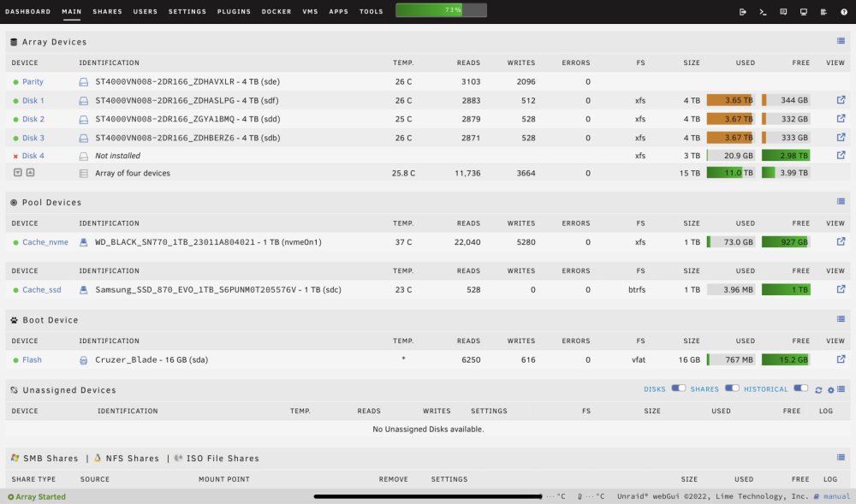Browse Cache_nvme with its view icon
The image size is (856, 504).
click(x=841, y=241)
